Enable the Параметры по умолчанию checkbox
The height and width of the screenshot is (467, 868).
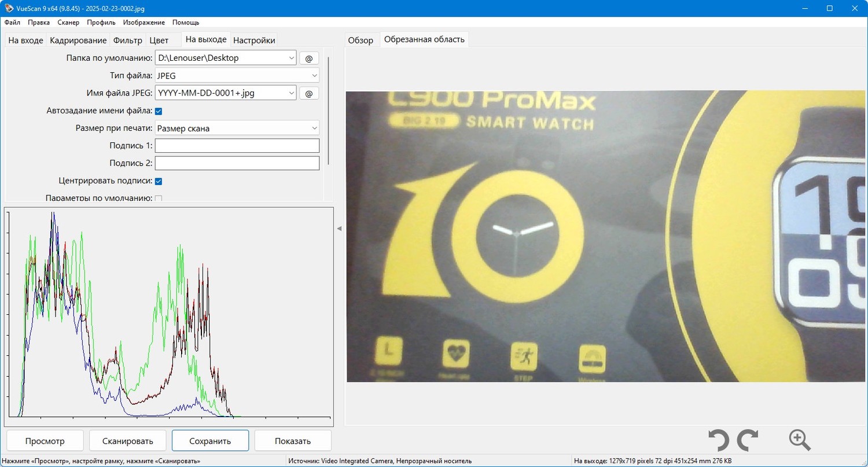(159, 198)
